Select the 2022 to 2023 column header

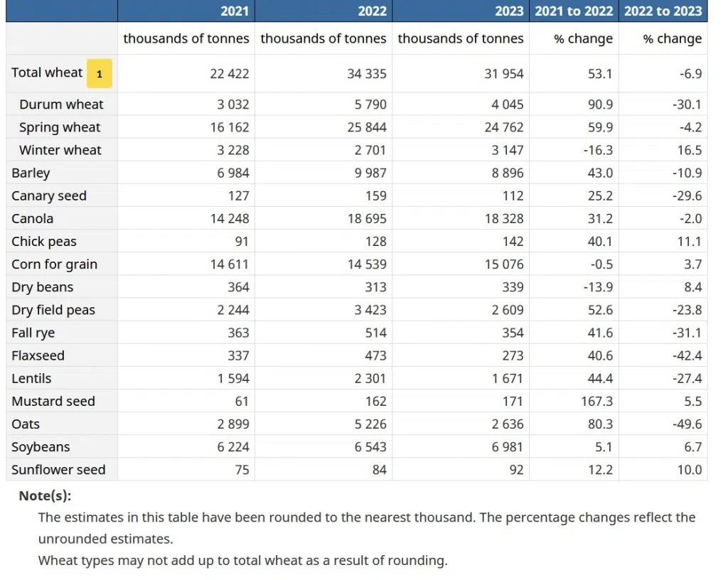click(663, 11)
